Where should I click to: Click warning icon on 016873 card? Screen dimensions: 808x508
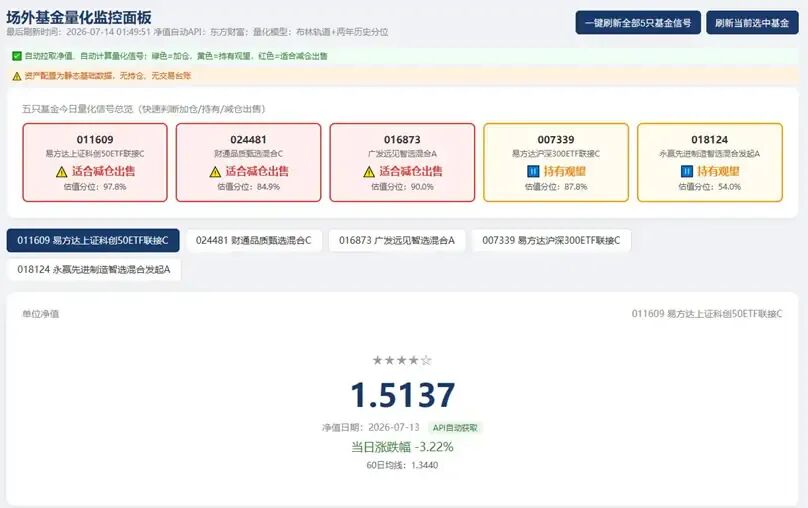(369, 172)
